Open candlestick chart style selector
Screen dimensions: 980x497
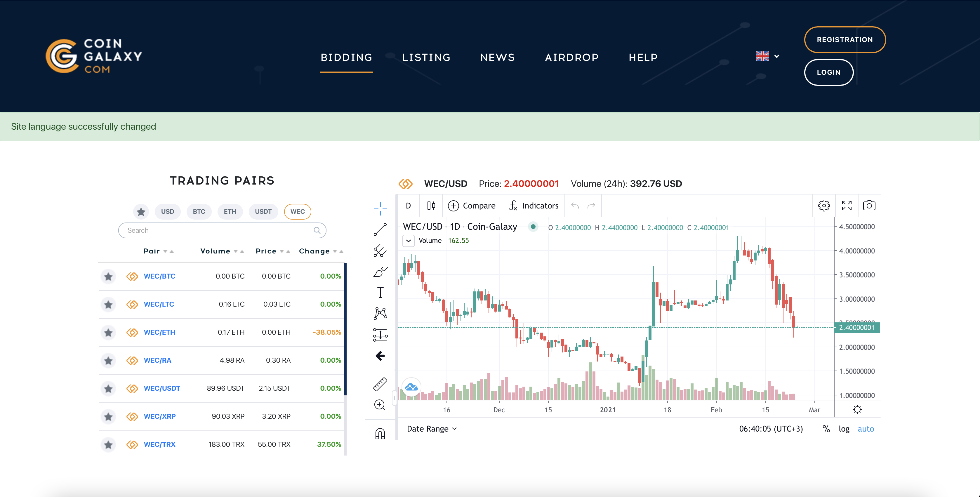(431, 206)
